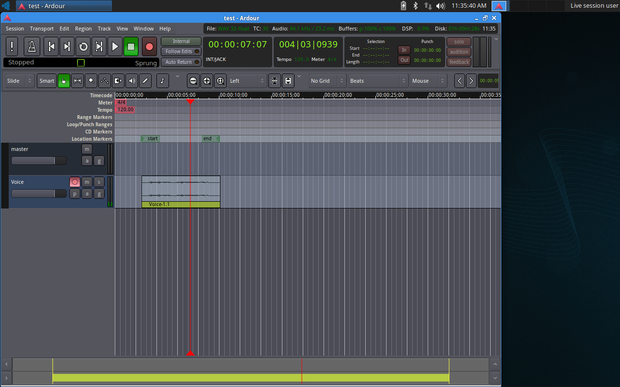
Task: Open the Left zoom focus dropdown
Action: point(247,81)
